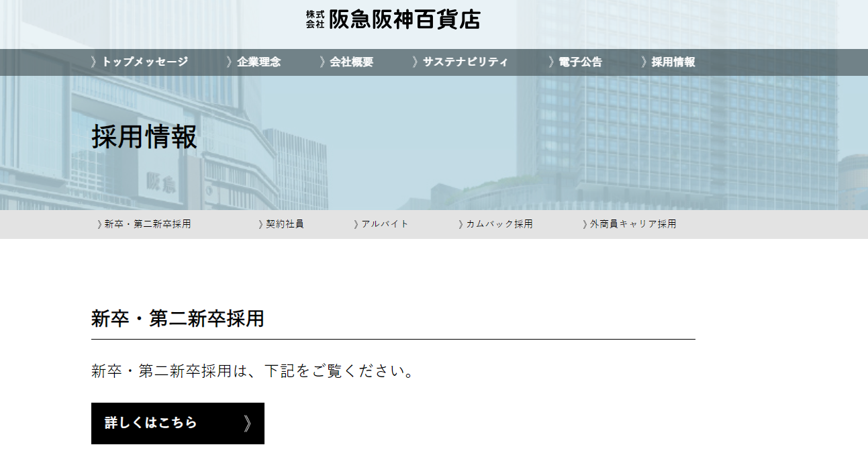Image resolution: width=868 pixels, height=451 pixels.
Task: Go to 外商員キャリア採用 in the sub-navigation
Action: (x=630, y=224)
